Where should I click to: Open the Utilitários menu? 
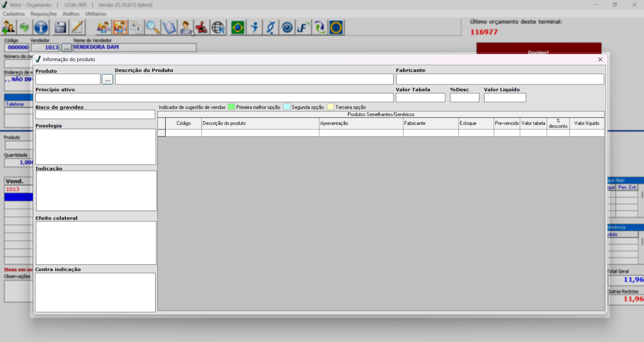click(95, 14)
